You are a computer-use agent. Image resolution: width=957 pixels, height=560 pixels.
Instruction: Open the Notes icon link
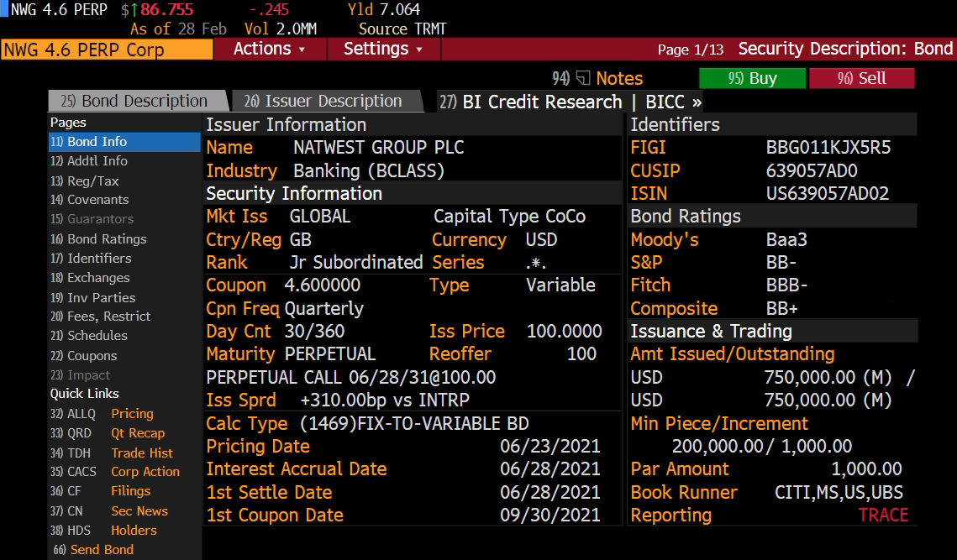point(597,78)
